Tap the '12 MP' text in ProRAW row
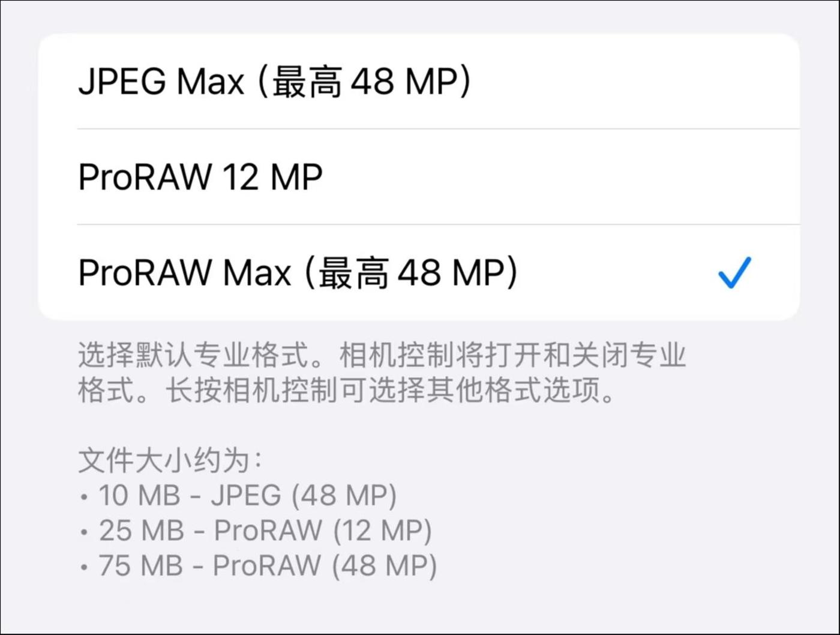This screenshot has height=635, width=840. coord(272,177)
